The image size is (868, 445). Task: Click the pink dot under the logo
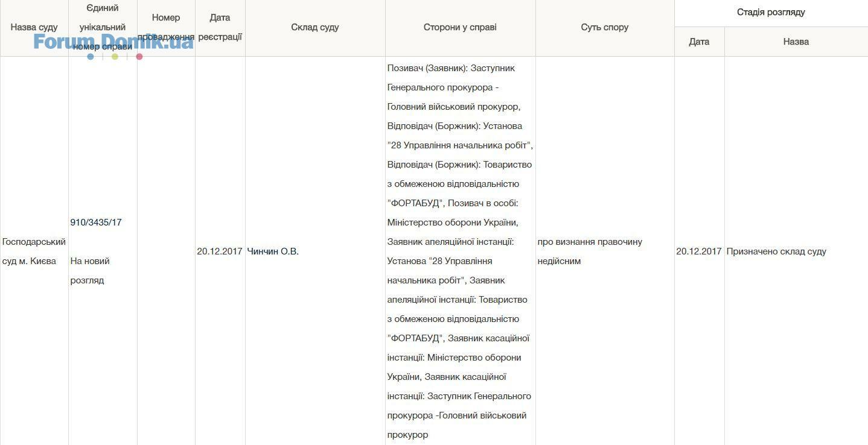pyautogui.click(x=139, y=57)
